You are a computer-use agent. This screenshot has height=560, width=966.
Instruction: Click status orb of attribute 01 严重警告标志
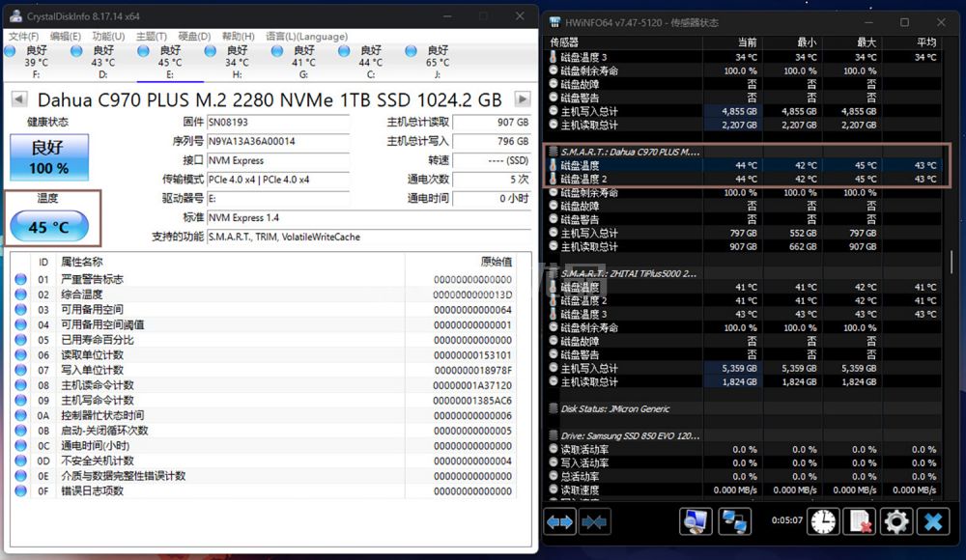pyautogui.click(x=21, y=279)
